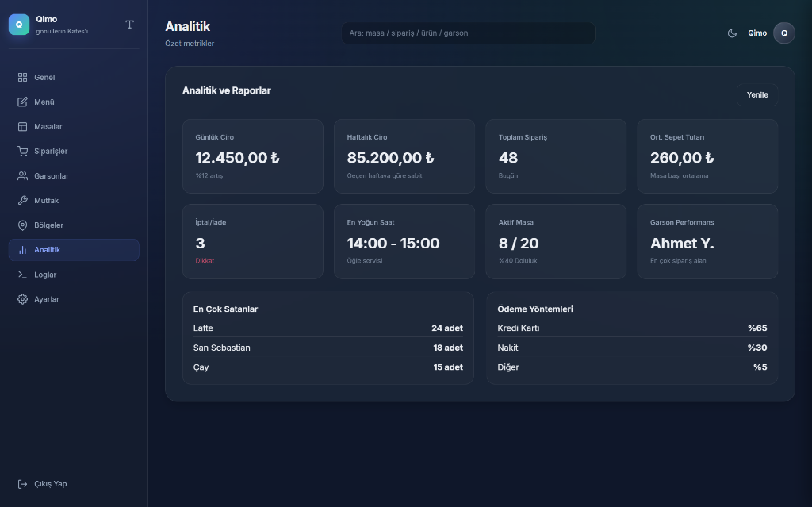The width and height of the screenshot is (812, 507).
Task: Click the gear icon for Ayarlar
Action: 22,299
